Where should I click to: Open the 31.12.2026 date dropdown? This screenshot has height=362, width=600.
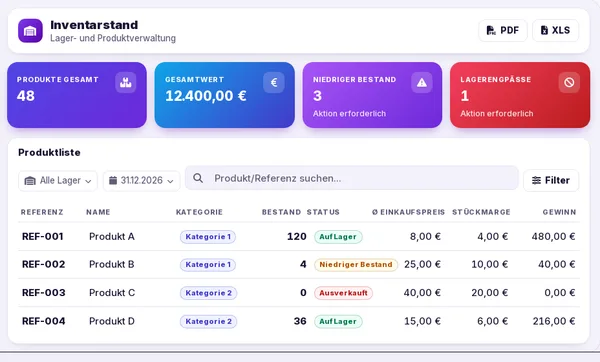141,181
